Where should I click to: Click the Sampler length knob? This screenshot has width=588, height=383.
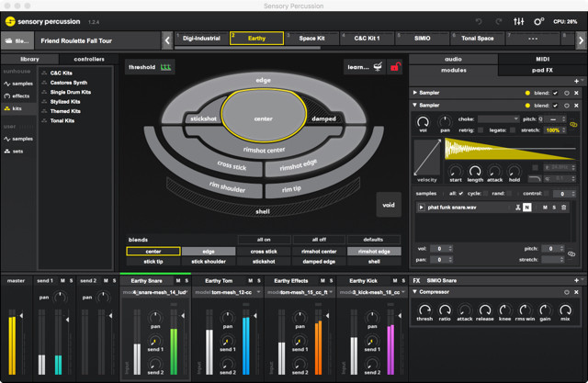475,171
